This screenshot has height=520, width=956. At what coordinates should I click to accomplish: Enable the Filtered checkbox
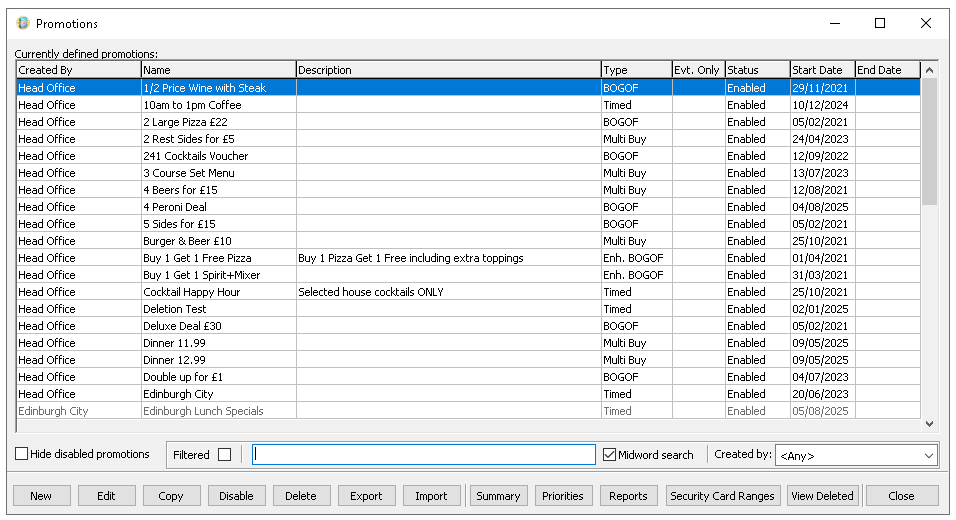pyautogui.click(x=224, y=455)
